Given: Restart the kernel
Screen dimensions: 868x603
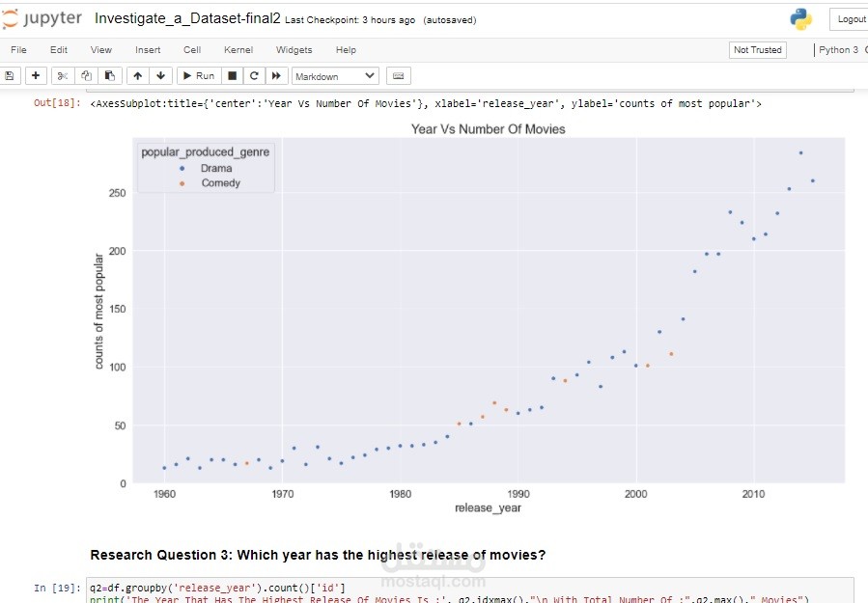Looking at the screenshot, I should 253,75.
